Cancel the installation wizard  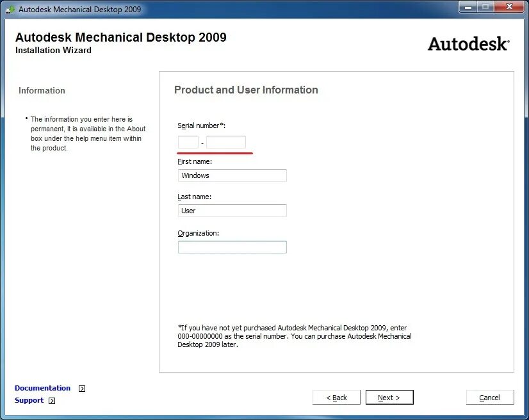[x=490, y=398]
